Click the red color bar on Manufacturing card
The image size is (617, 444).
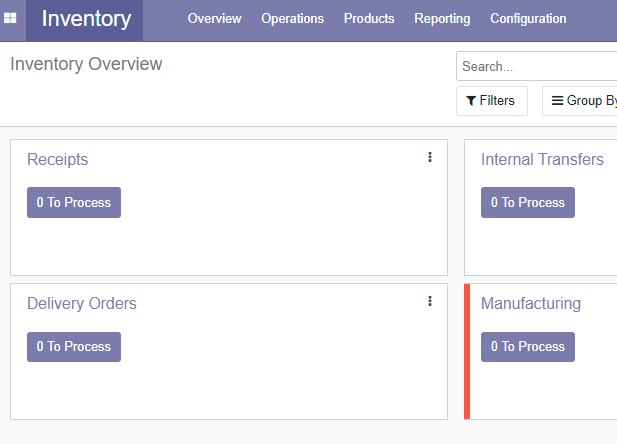(x=467, y=352)
